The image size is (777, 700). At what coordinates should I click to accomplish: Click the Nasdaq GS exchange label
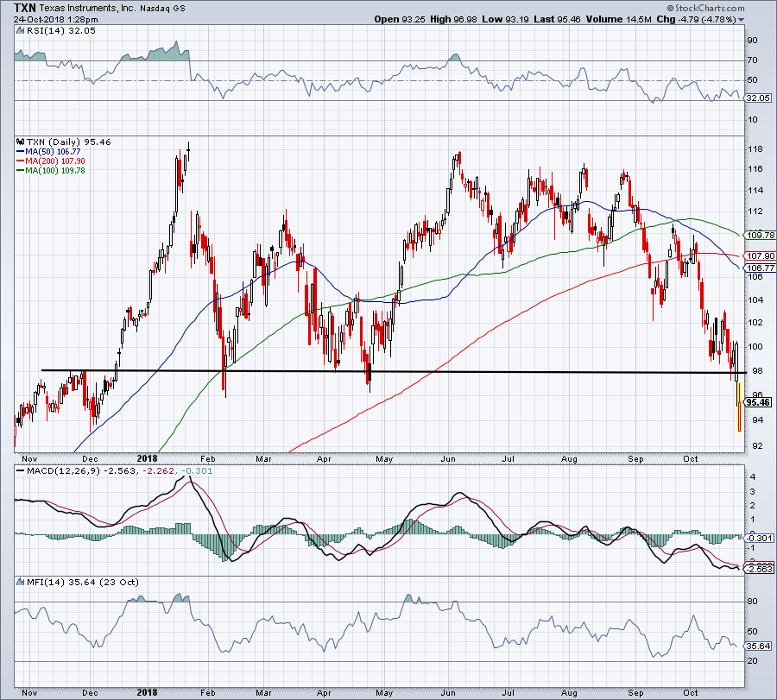(162, 9)
